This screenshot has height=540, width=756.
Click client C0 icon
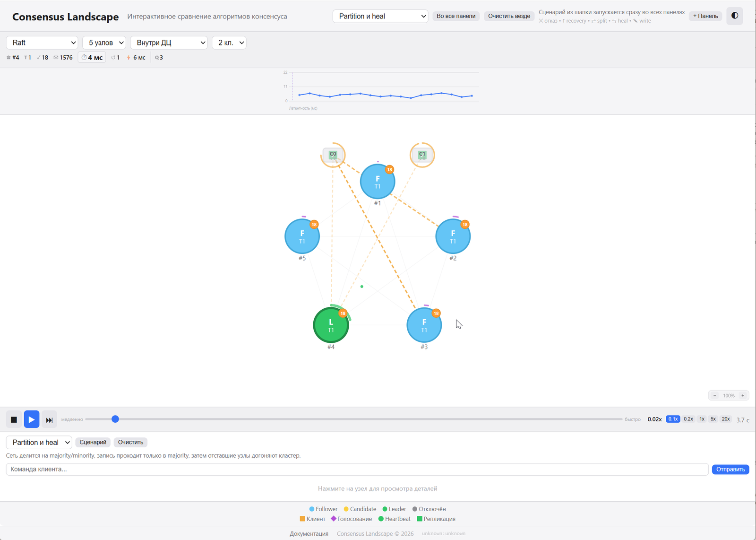[333, 155]
